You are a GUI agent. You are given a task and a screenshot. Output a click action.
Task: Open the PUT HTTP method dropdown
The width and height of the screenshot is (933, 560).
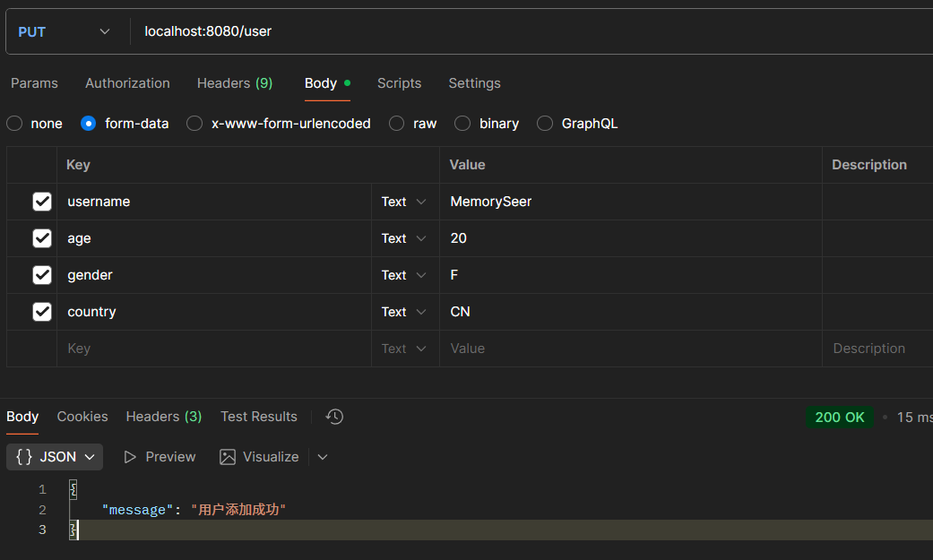[65, 31]
